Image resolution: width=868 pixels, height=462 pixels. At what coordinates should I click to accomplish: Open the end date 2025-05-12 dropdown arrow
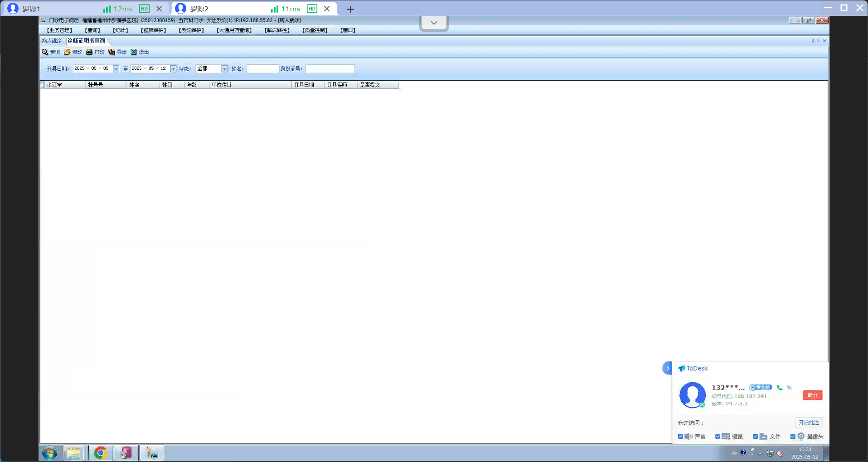coord(173,69)
